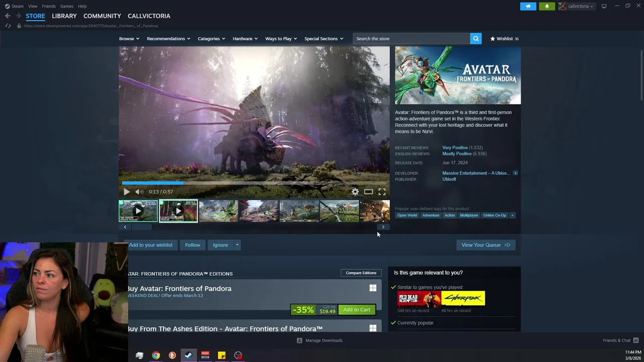Expand the callvictoria account dropdown
Screen dimensions: 644x362
point(576,6)
